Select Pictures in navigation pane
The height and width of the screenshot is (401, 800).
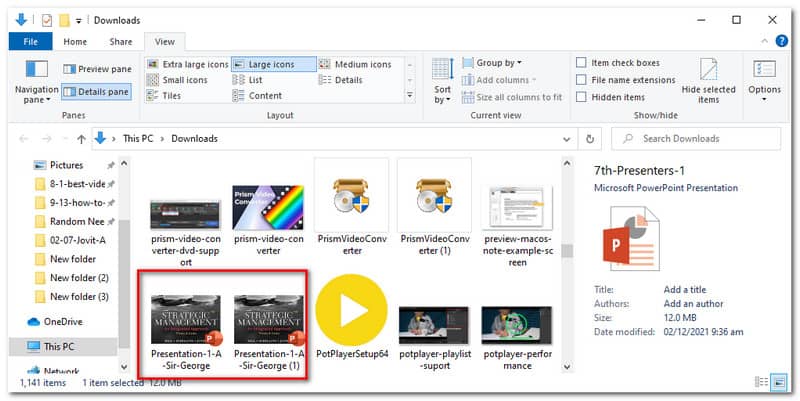point(66,165)
